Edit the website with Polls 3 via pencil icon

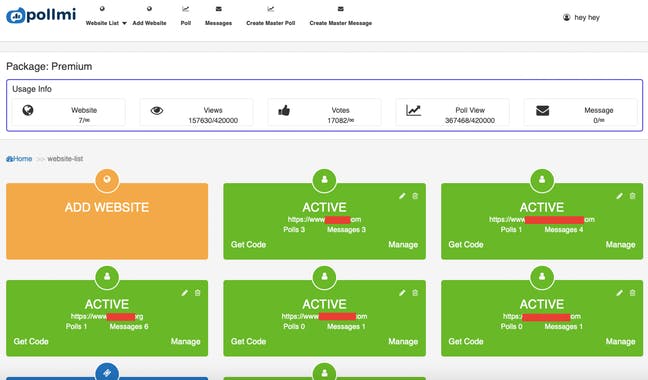pyautogui.click(x=402, y=196)
